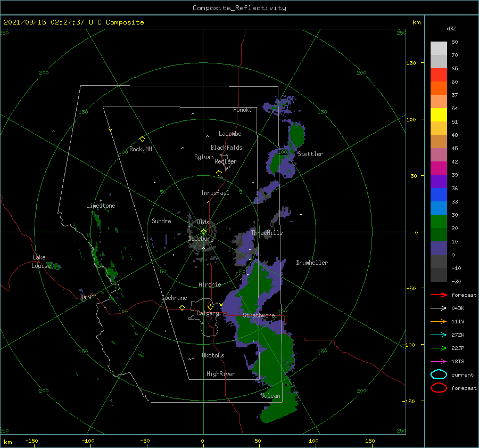Screen dimensions: 479x448
Task: Select the 80 dBZ light gray swatch
Action: [x=439, y=48]
